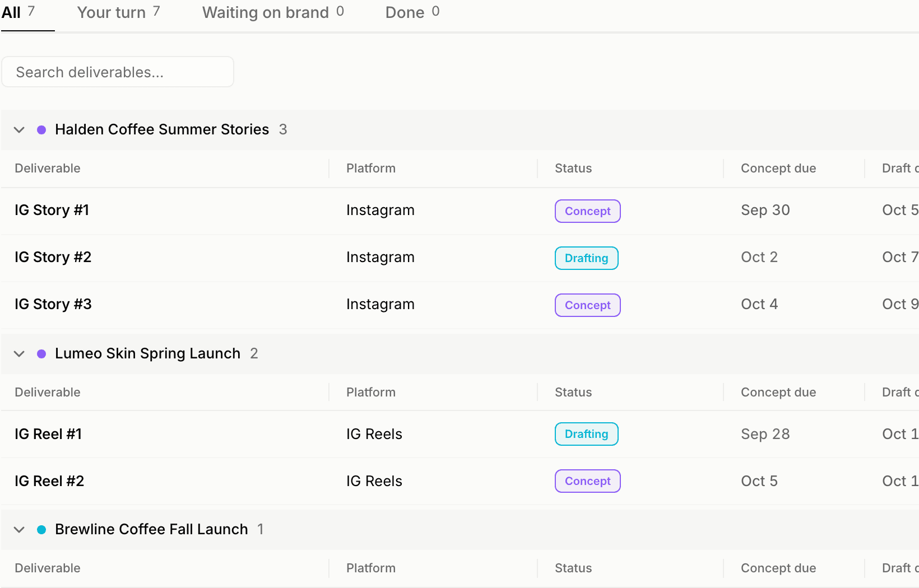Click Status column header in Brewline Coffee table
Screen dimensions: 919x588
click(573, 568)
